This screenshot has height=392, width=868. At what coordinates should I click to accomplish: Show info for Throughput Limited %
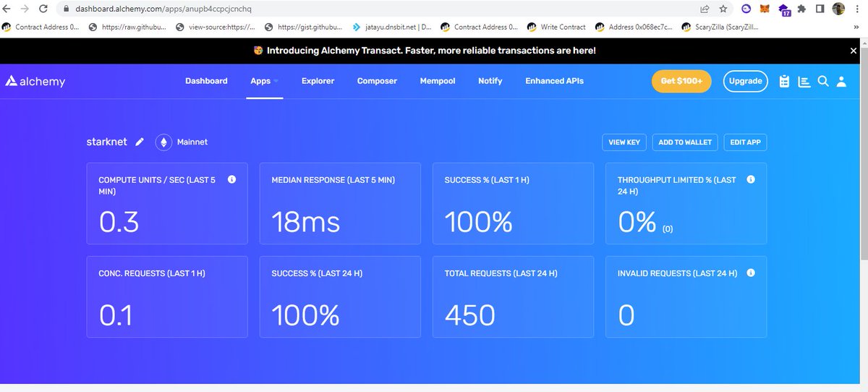[x=751, y=179]
